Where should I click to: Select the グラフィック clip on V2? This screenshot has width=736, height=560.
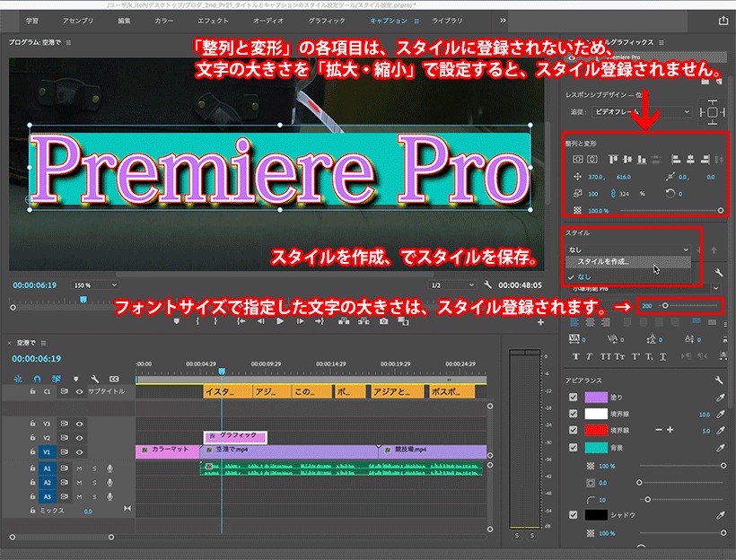click(235, 436)
